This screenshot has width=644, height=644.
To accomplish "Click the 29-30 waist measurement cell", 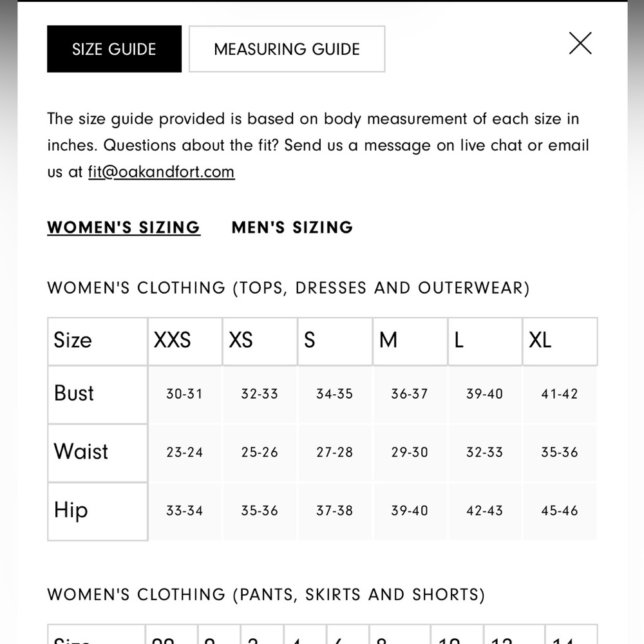I will [x=410, y=453].
